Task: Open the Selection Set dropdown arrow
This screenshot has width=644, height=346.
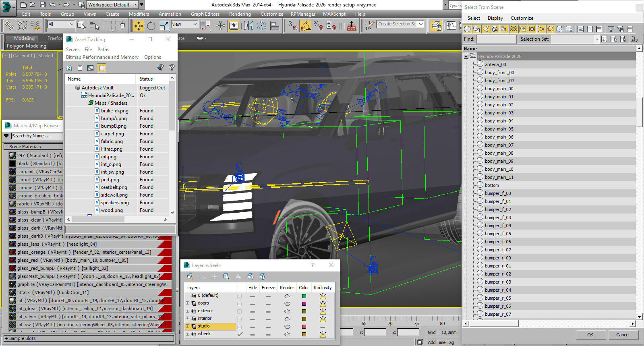Action: pyautogui.click(x=596, y=39)
